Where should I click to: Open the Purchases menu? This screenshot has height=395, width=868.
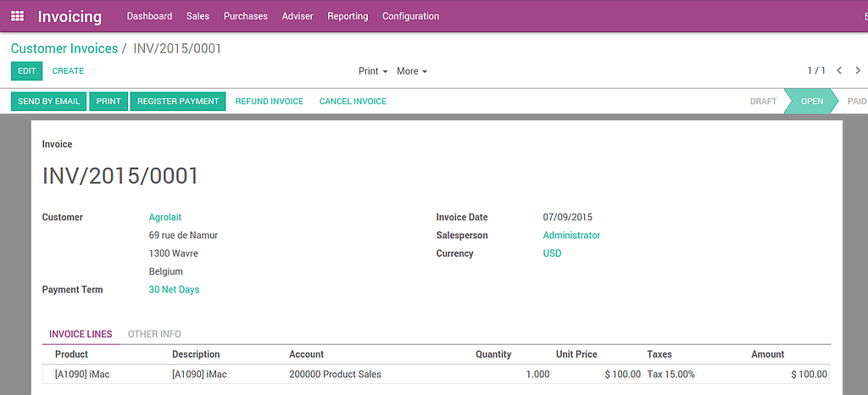pos(245,16)
